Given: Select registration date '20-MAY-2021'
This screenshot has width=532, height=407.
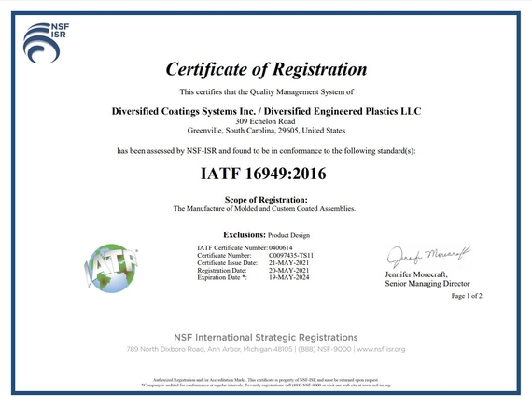Looking at the screenshot, I should 289,271.
